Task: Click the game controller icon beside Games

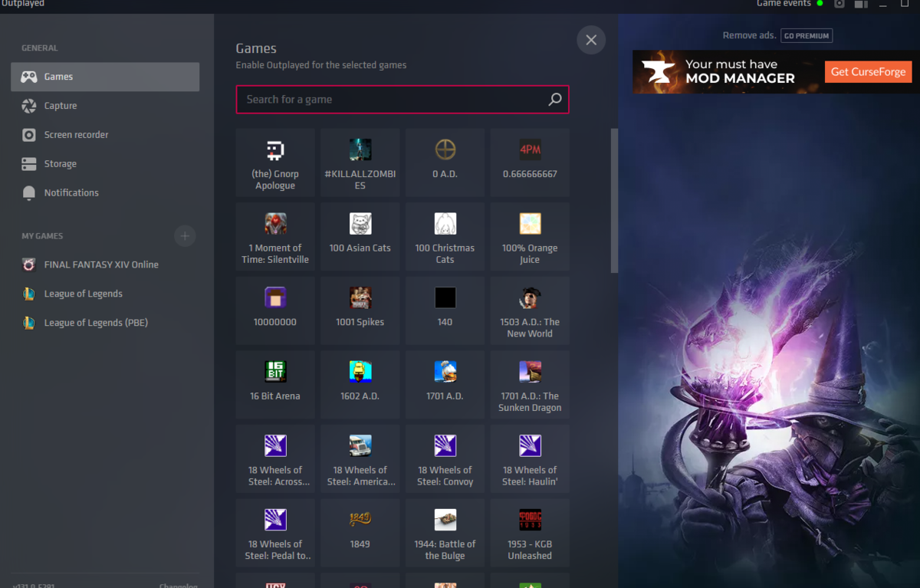Action: (x=29, y=77)
